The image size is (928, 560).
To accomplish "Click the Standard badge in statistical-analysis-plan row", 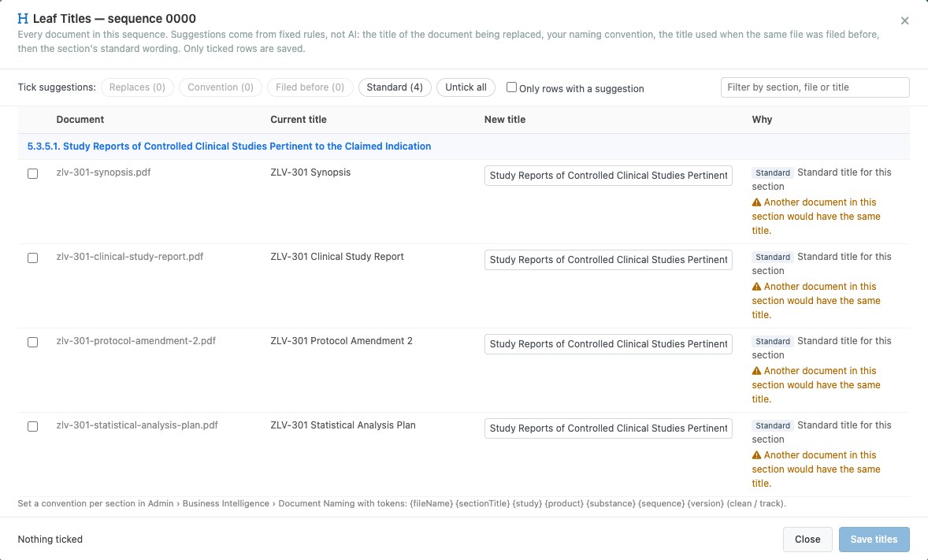I will 772,425.
